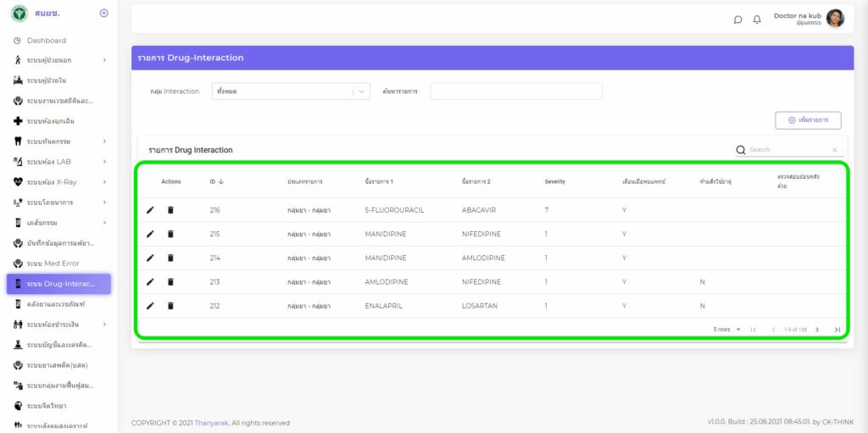Screen dimensions: 868x433
Task: Go to the next page of results
Action: coord(817,330)
